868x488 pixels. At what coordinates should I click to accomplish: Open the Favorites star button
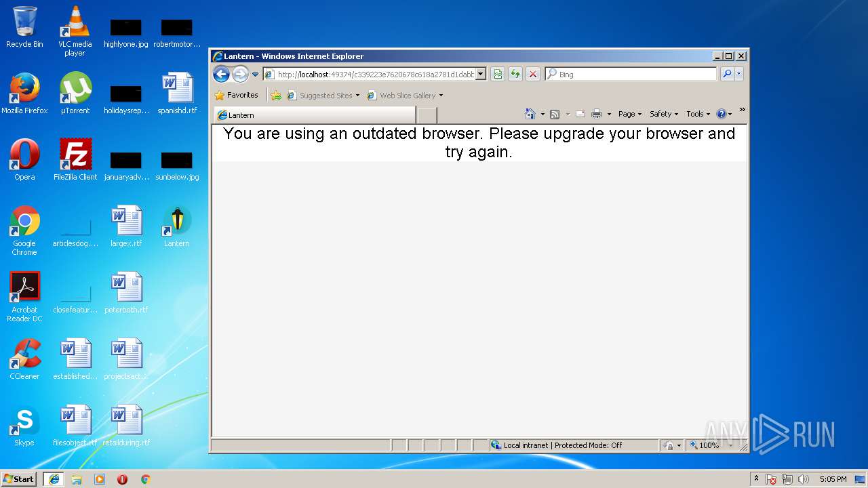click(x=236, y=96)
